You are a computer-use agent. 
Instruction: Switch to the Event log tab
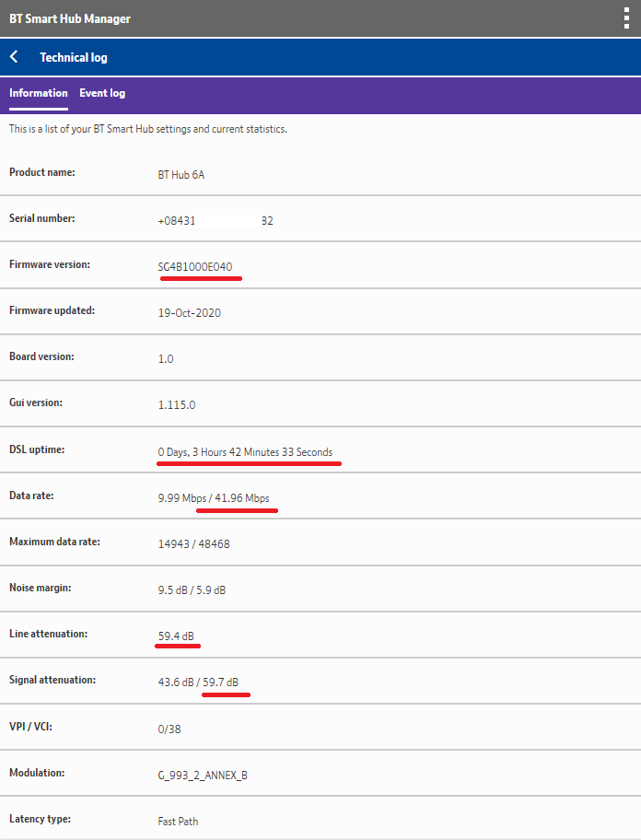(102, 92)
